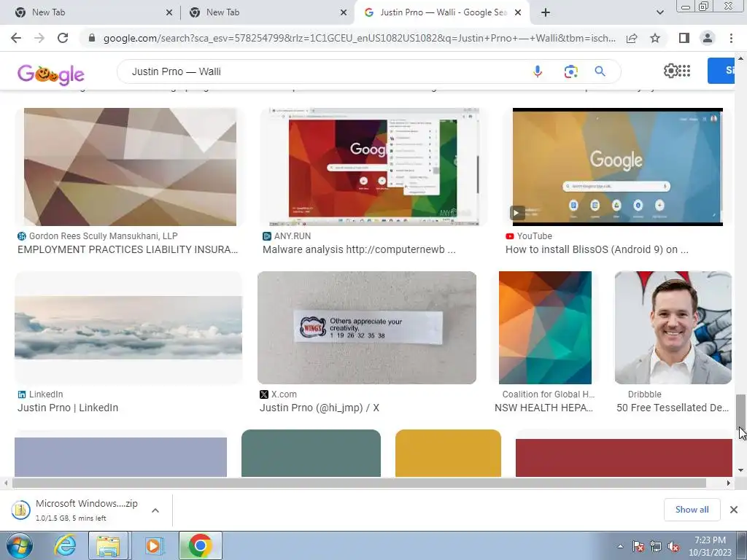Viewport: 747px width, 560px height.
Task: Search by image with Google Lens
Action: pyautogui.click(x=570, y=71)
